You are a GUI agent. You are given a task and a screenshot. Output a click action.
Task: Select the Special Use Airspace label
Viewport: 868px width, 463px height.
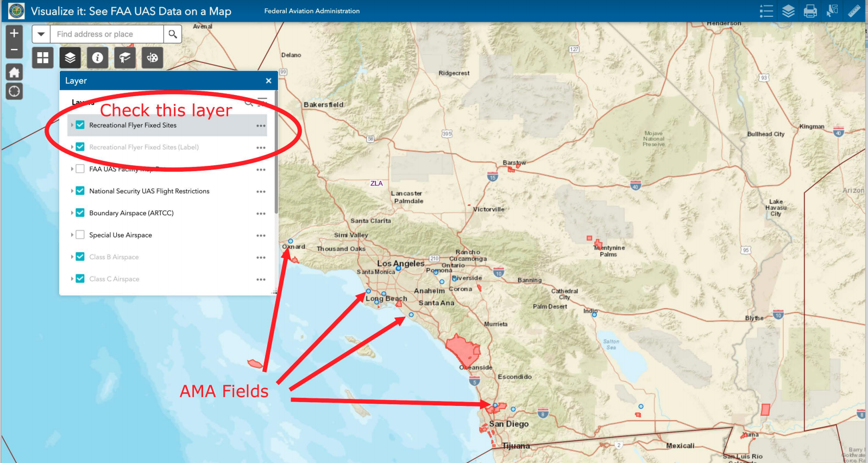(x=121, y=235)
